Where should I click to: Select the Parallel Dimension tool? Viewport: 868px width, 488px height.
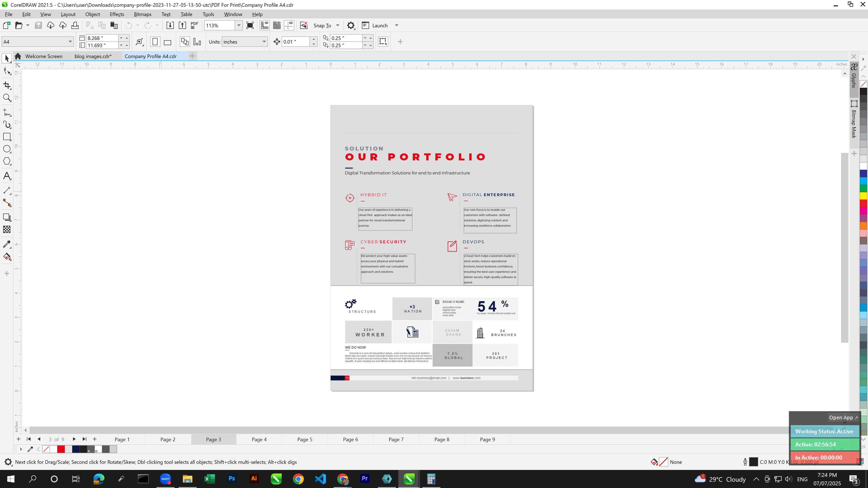pyautogui.click(x=7, y=190)
